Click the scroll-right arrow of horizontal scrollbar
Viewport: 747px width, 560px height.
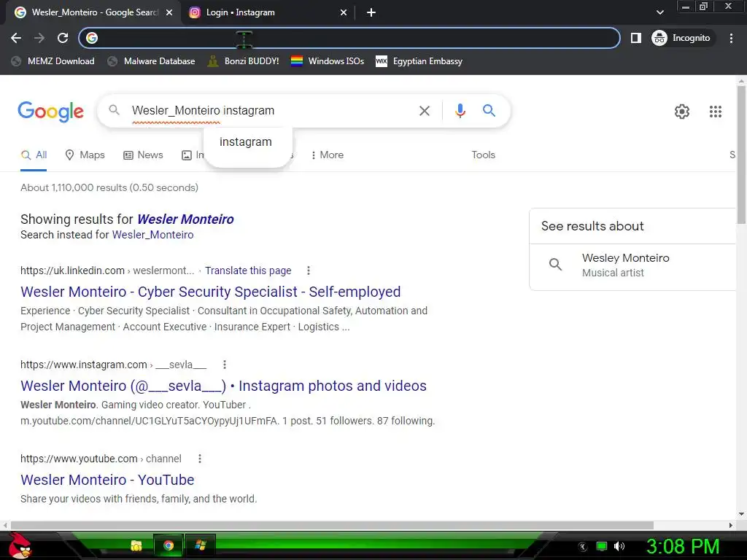point(731,525)
